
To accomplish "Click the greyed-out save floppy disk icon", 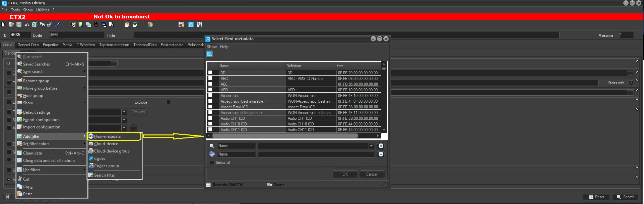I will 19,24.
